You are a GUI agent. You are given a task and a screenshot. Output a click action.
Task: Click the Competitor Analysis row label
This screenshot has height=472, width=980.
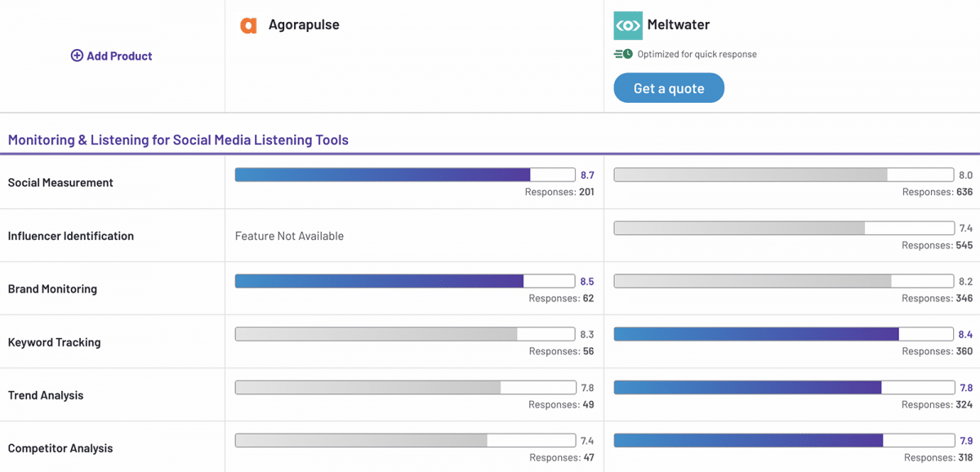point(60,448)
